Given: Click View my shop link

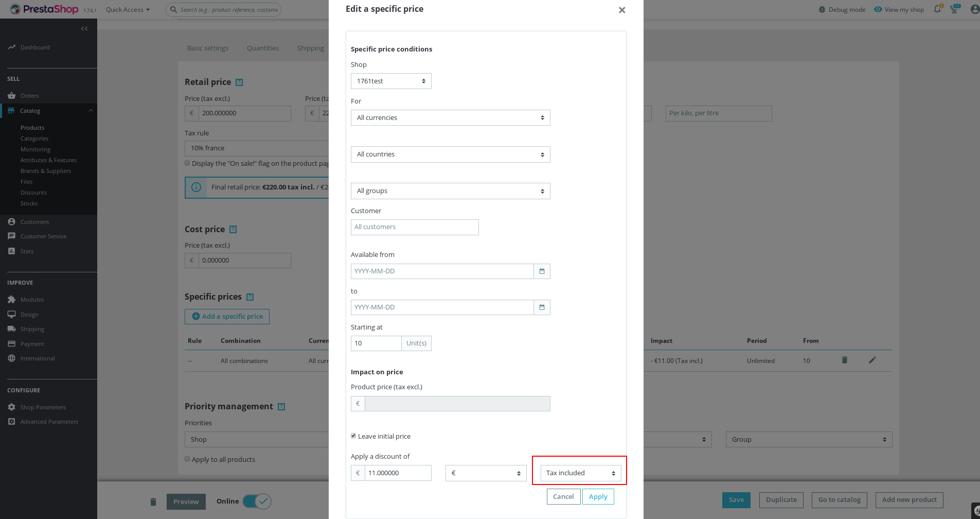Looking at the screenshot, I should tap(899, 10).
